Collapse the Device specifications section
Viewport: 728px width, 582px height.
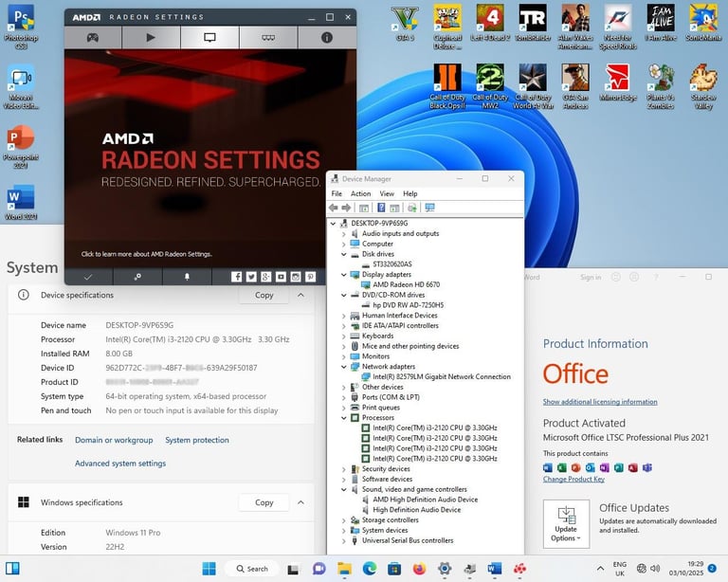click(x=300, y=295)
